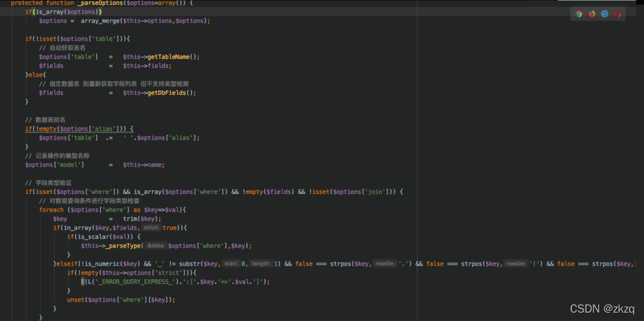Click the strict: parameter hint
The width and height of the screenshot is (644, 321).
[x=151, y=228]
